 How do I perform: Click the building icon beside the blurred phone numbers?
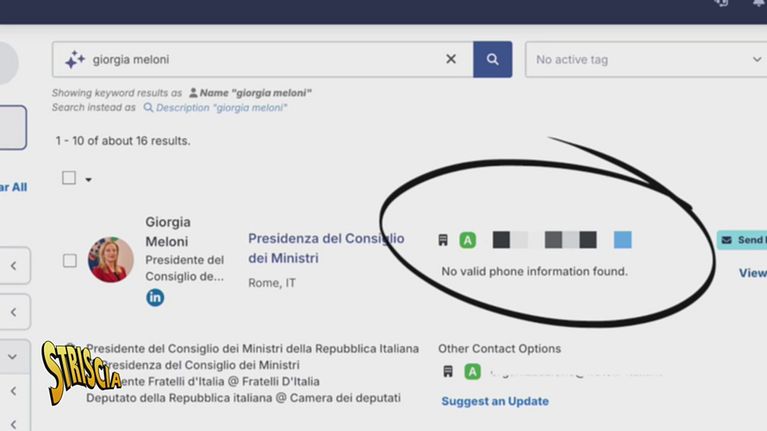pos(443,240)
